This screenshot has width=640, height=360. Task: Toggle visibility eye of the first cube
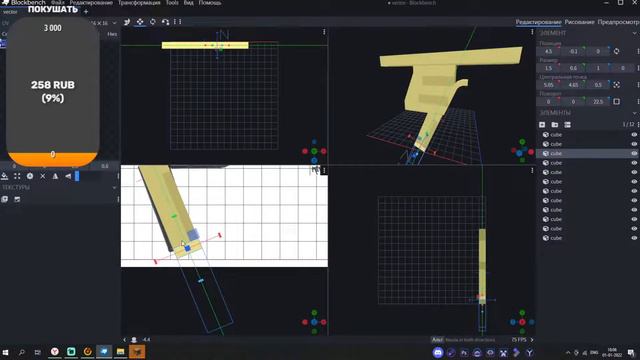634,135
